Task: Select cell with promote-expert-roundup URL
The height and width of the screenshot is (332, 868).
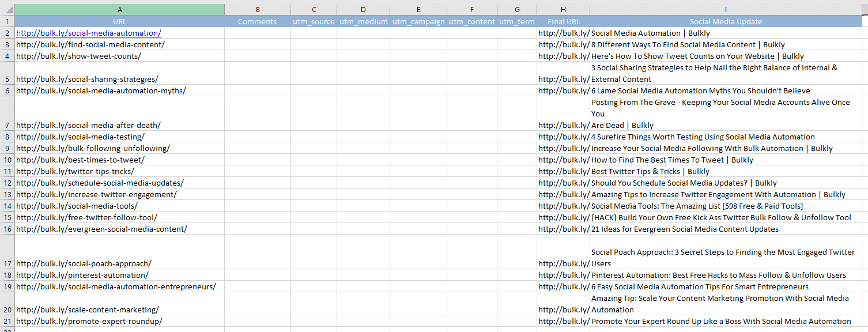Action: pyautogui.click(x=120, y=321)
